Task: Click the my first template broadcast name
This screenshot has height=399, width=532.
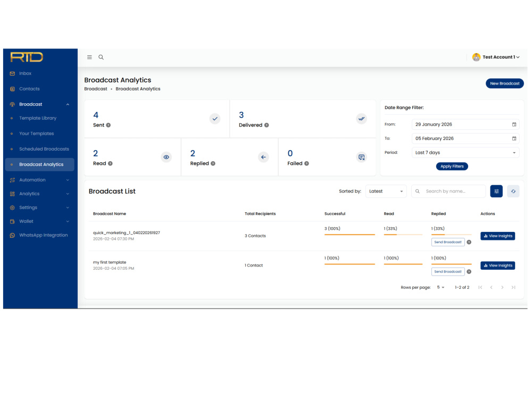Action: 110,262
